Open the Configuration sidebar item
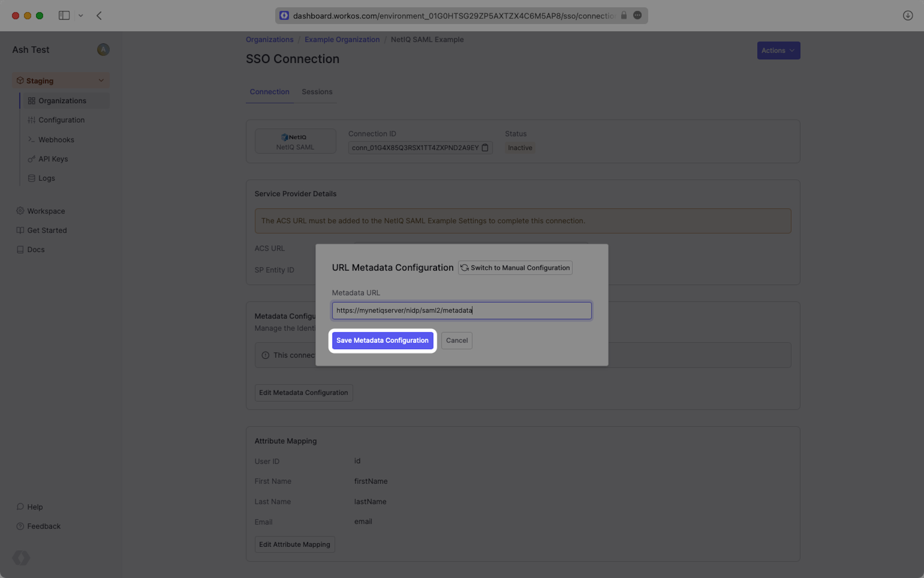 [61, 120]
